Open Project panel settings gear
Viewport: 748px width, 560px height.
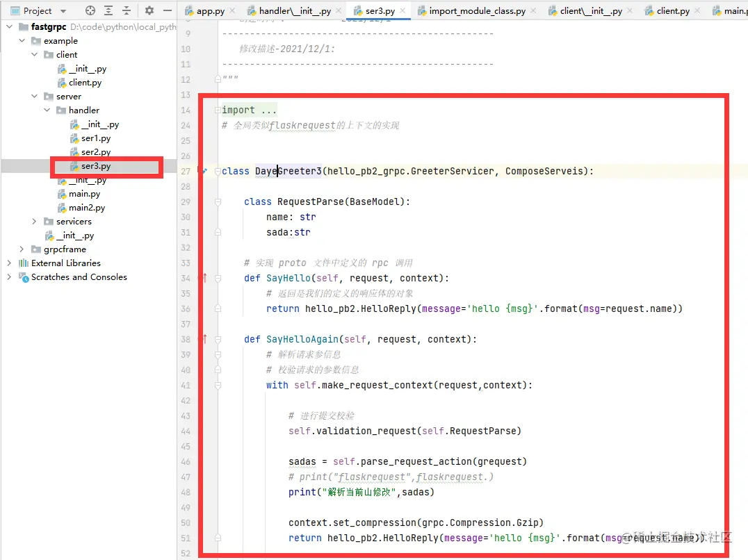pos(149,10)
